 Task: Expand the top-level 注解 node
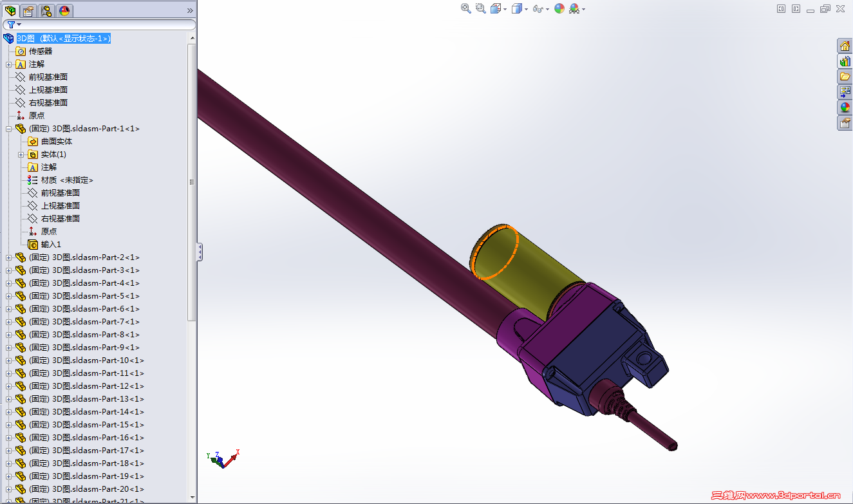[x=9, y=64]
